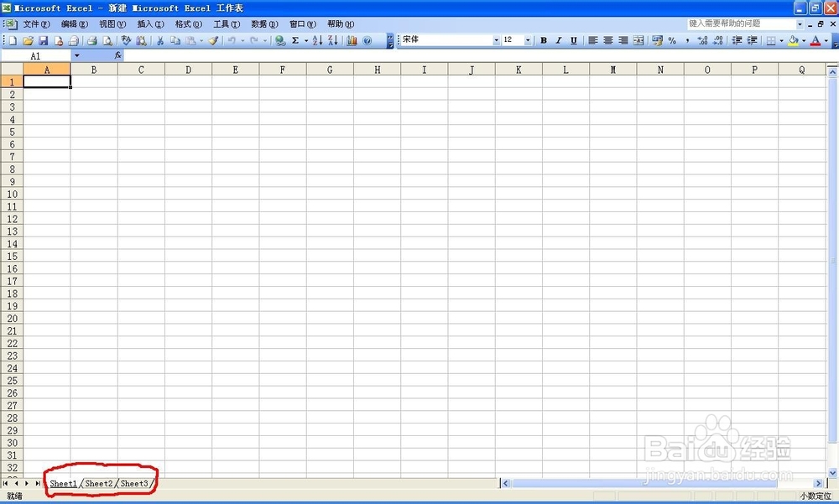Open the 文件 (File) menu
This screenshot has height=504, width=839.
[36, 24]
